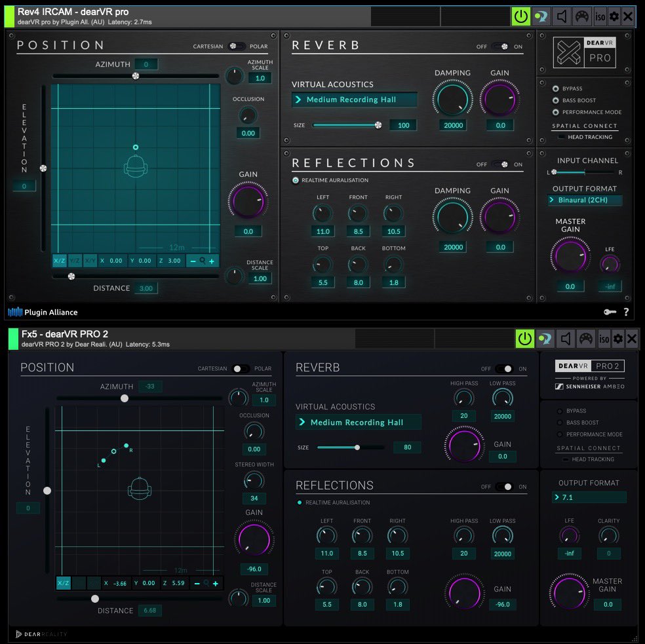
Task: Open Binaural (2CH) output format dropdown
Action: pos(584,200)
